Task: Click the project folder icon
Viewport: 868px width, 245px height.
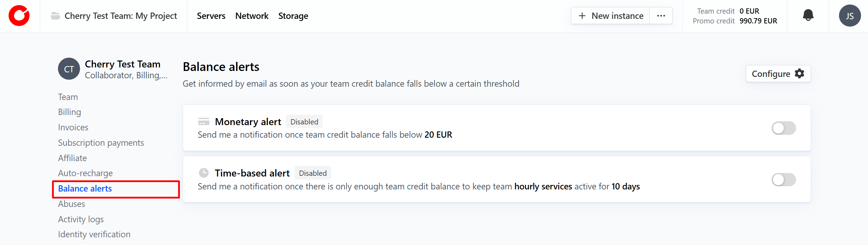Action: pos(55,16)
